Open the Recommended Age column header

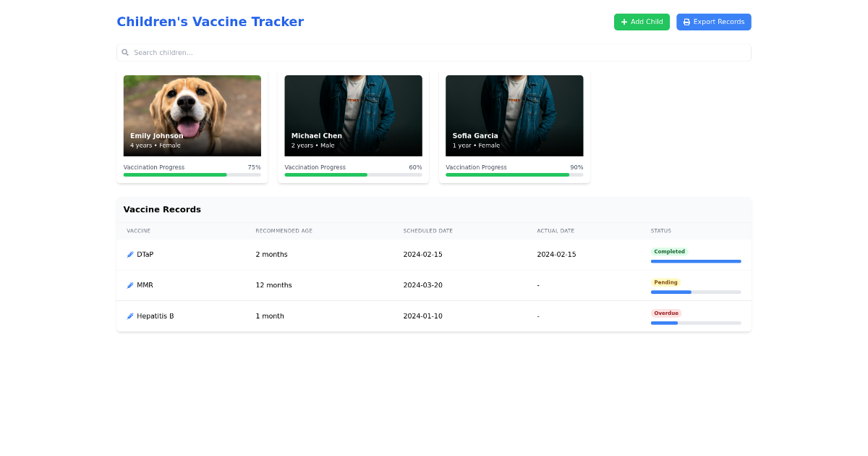coord(284,230)
